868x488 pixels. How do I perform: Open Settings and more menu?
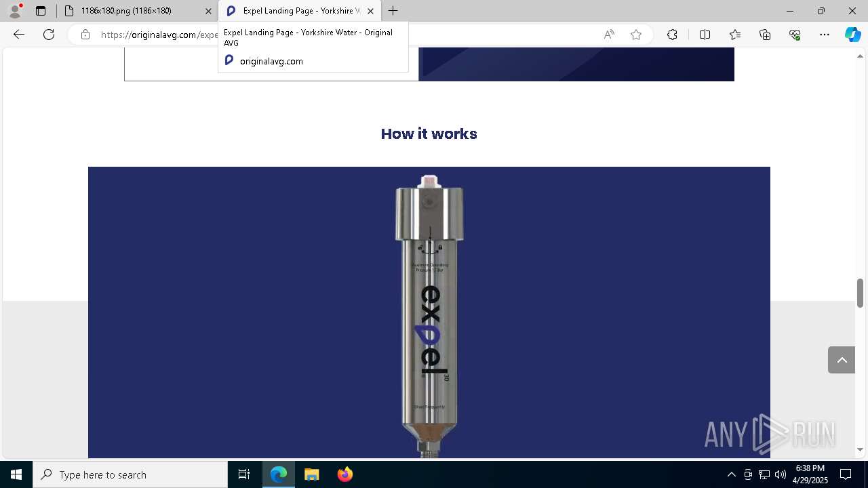coord(825,35)
